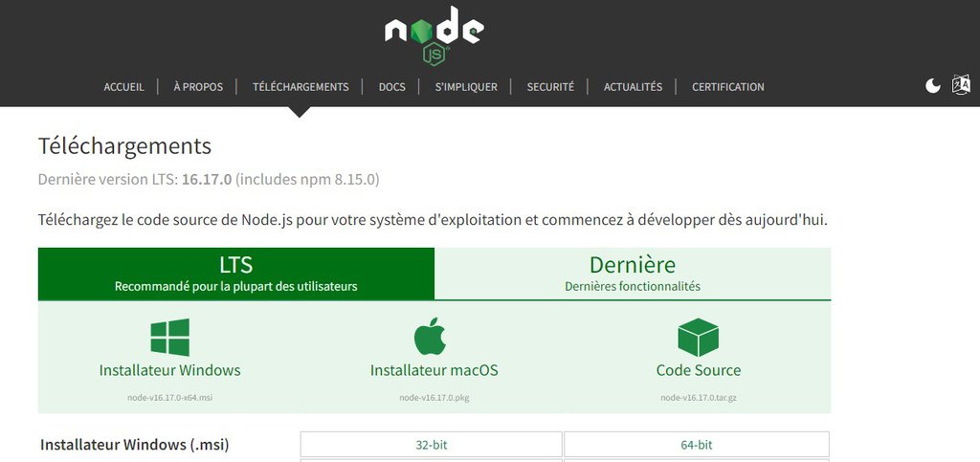Click the 16.17.0 LTS version number

(x=207, y=180)
